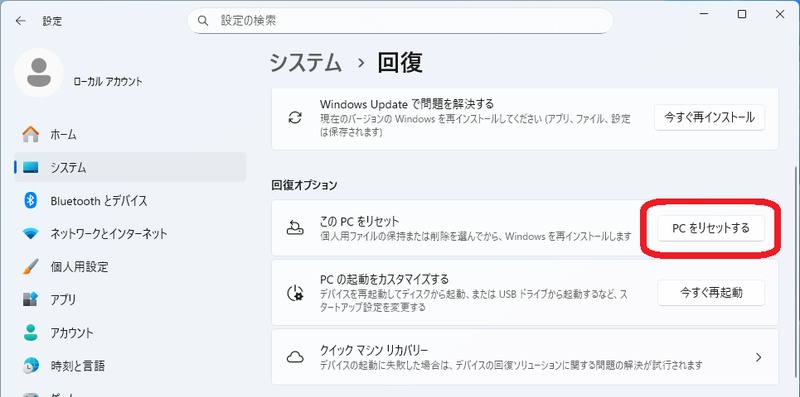Image resolution: width=800 pixels, height=397 pixels.
Task: Click the Bluetooth icon in sidebar
Action: pos(31,201)
